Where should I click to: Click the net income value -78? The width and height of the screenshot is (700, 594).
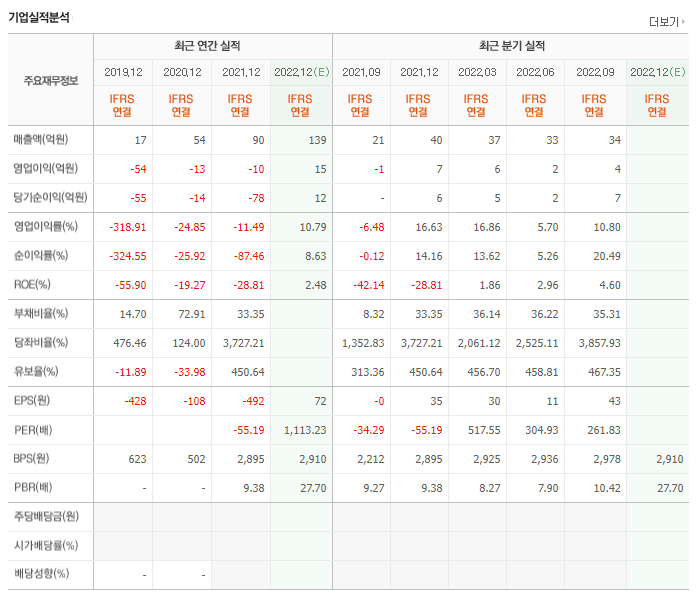(256, 198)
